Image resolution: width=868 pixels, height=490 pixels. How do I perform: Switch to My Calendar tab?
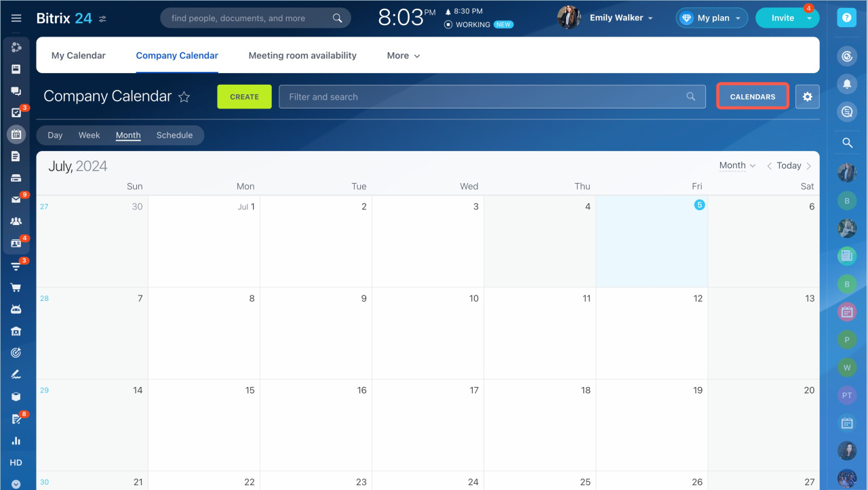pos(79,56)
